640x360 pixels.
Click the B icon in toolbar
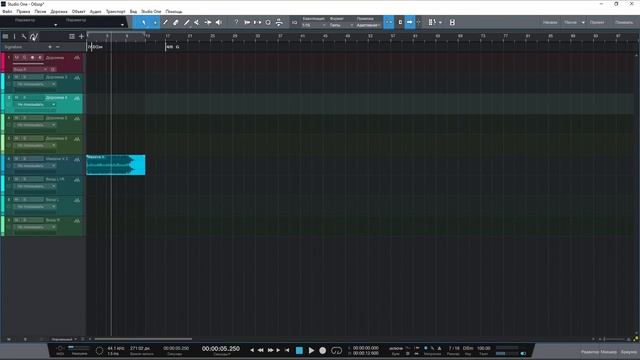[x=452, y=22]
